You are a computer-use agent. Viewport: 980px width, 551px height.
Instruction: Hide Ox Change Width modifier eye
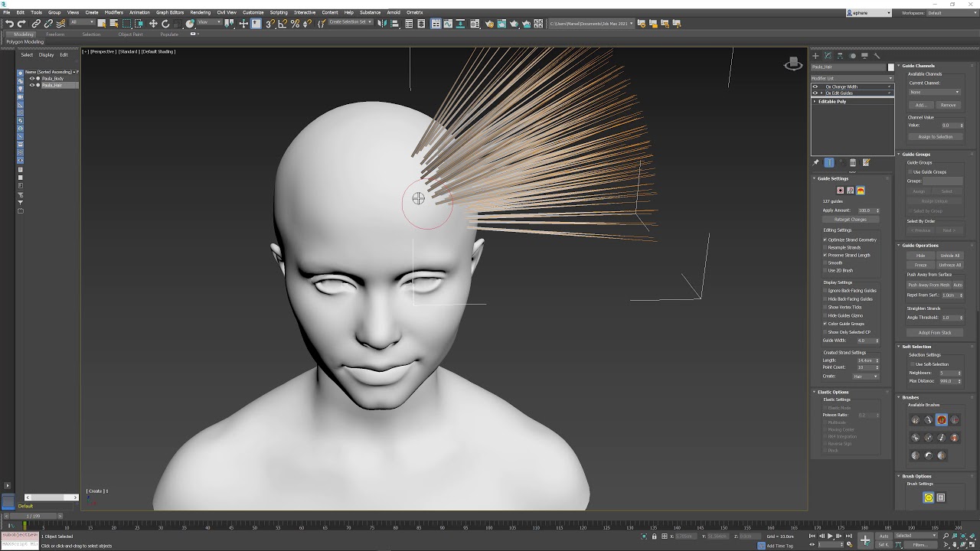815,86
